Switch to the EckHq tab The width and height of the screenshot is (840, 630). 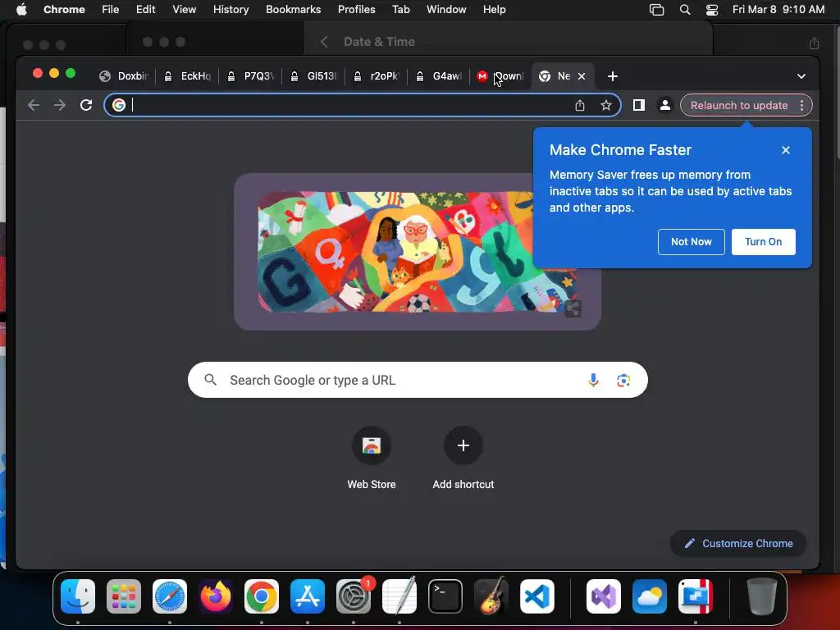click(x=188, y=76)
